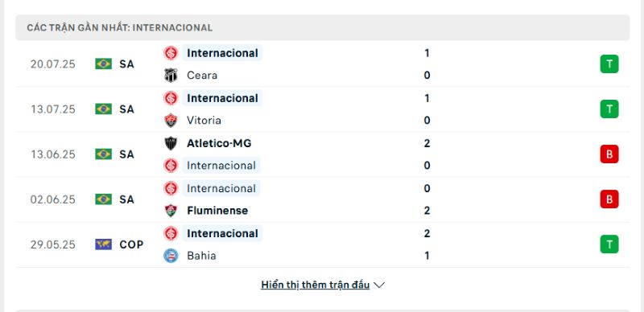
Task: Click red B badge for Fluminense match
Action: [x=609, y=199]
